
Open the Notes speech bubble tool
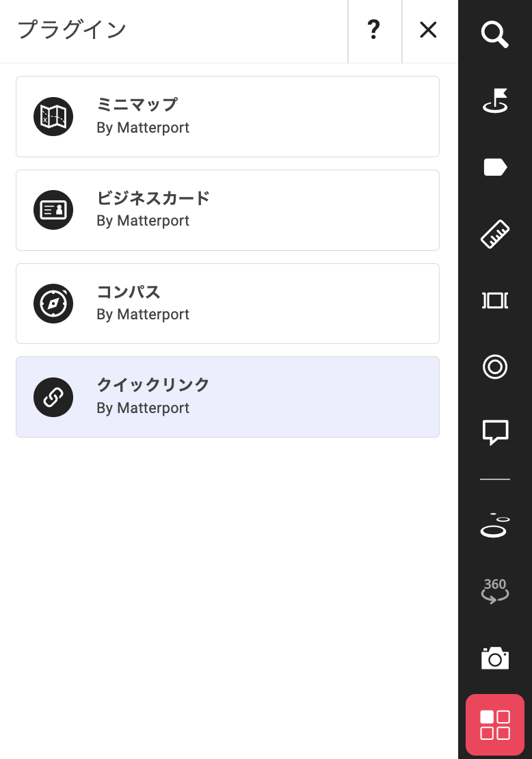494,432
